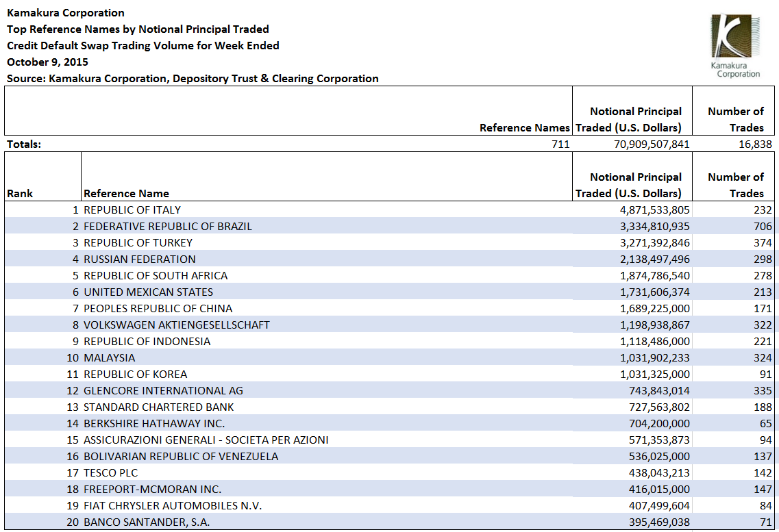Screen dimensions: 779x532
Task: Click 'BOLIVARIAN REPUBLIC OF VENEZUELA' name
Action: pos(181,455)
